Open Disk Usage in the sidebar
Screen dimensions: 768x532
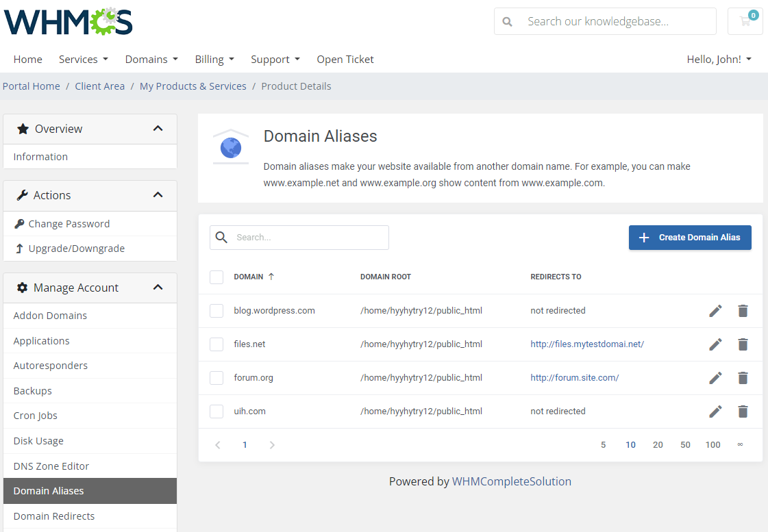(90, 441)
